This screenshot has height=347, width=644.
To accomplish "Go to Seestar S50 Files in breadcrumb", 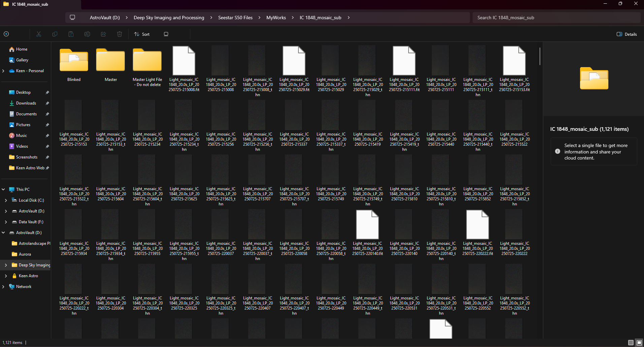I will tap(235, 18).
